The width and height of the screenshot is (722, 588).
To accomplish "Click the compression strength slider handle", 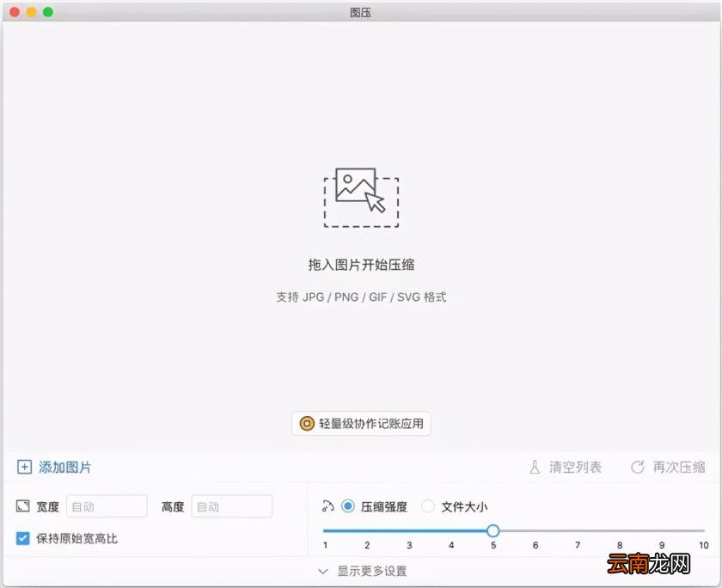I will [x=493, y=531].
